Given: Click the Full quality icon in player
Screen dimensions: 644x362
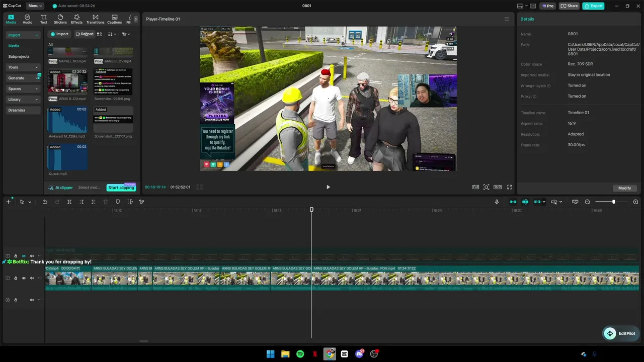Looking at the screenshot, I should coord(475,187).
